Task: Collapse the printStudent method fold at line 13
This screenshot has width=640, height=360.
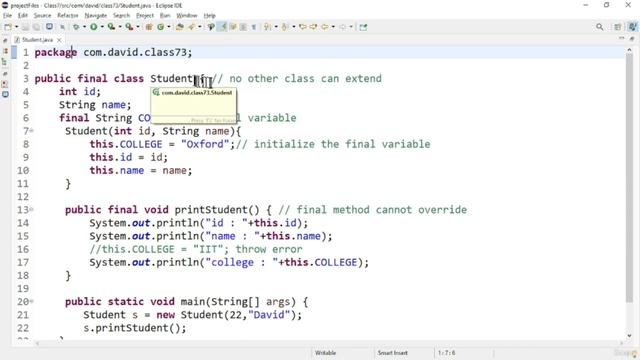Action: (x=31, y=210)
